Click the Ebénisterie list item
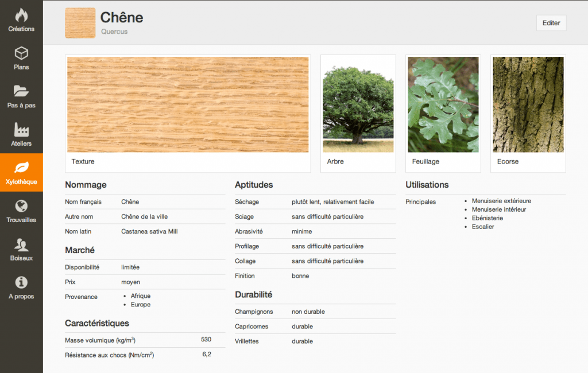Screen dimensions: 588x373 pyautogui.click(x=487, y=218)
